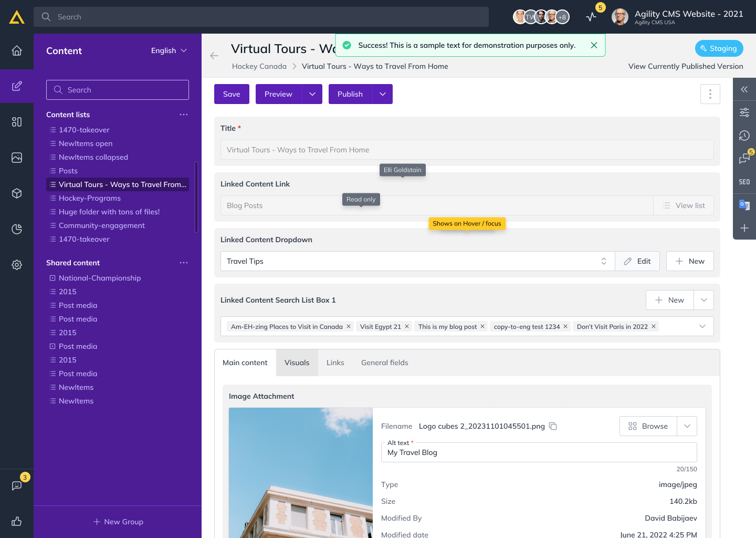Open the SEO panel icon
756x538 pixels.
click(x=744, y=182)
